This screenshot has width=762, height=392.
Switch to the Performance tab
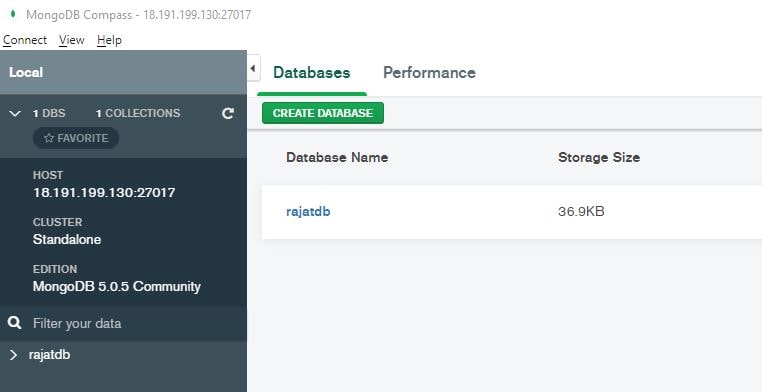(x=429, y=73)
